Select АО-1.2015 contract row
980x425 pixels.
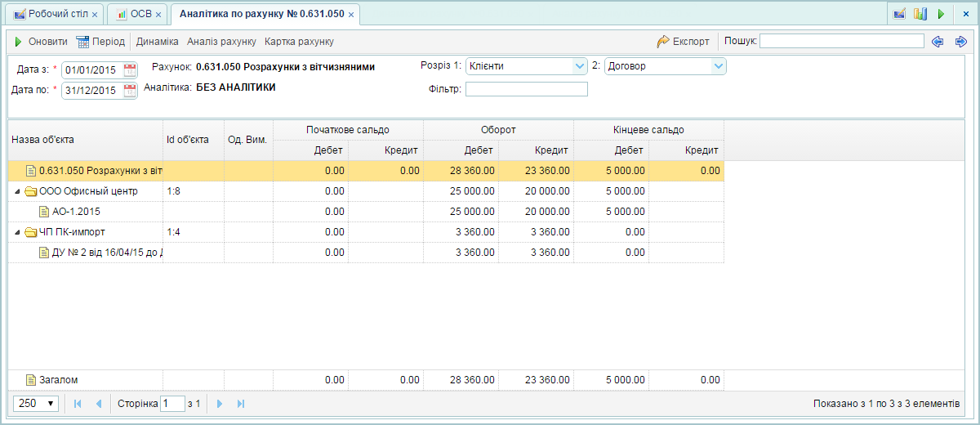coord(366,212)
